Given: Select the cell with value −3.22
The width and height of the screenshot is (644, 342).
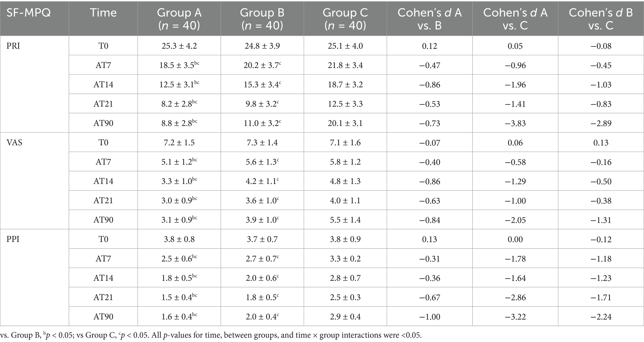Looking at the screenshot, I should (515, 316).
